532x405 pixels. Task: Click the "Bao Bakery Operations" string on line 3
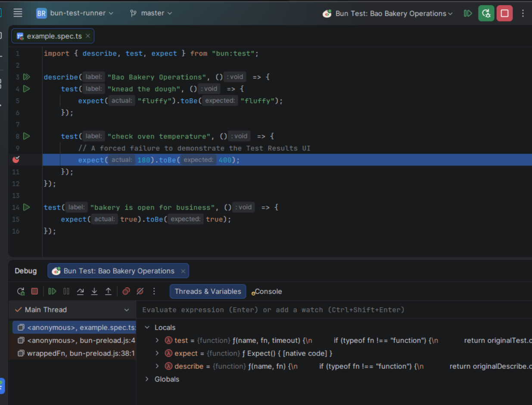[157, 77]
